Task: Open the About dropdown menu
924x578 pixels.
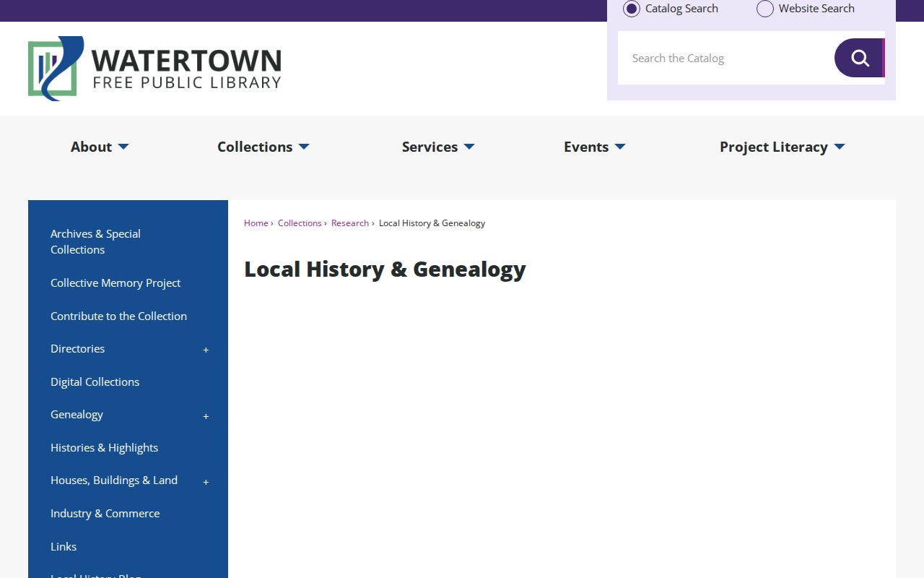Action: tap(100, 147)
